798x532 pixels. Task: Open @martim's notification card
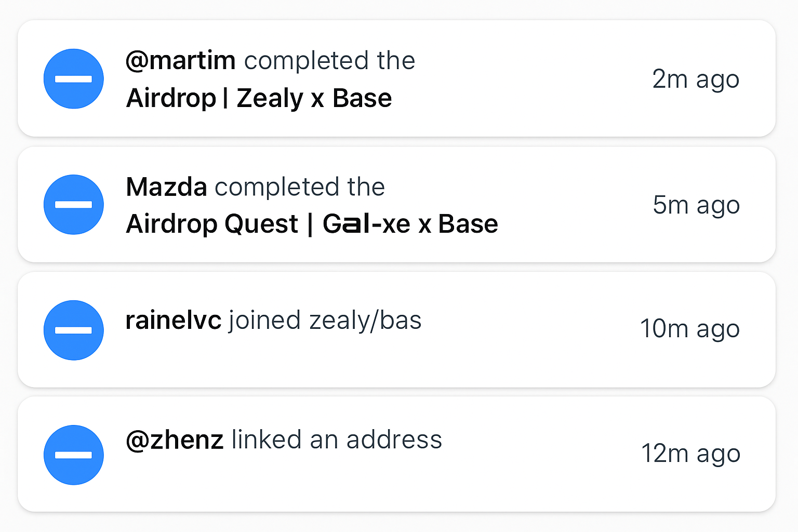click(x=520, y=79)
